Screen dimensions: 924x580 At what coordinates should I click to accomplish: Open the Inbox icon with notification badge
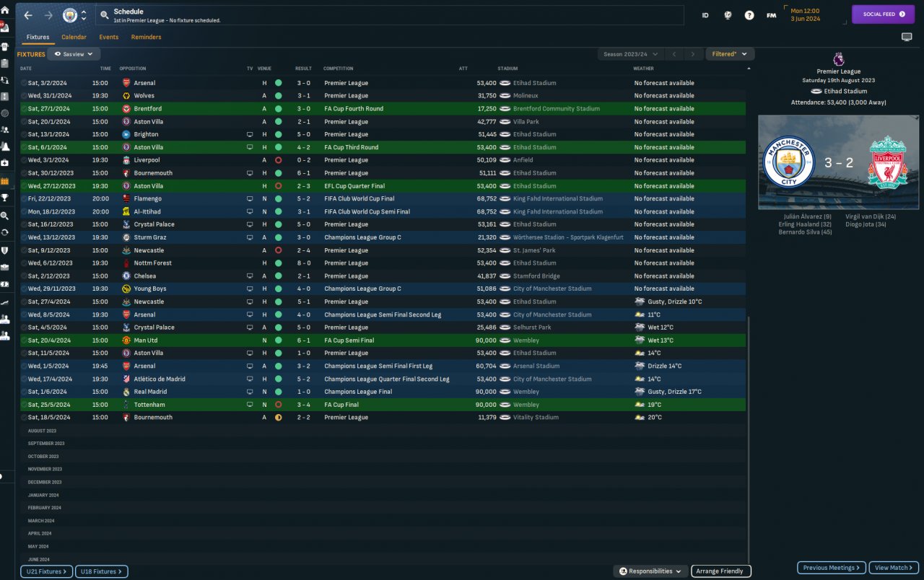5,27
